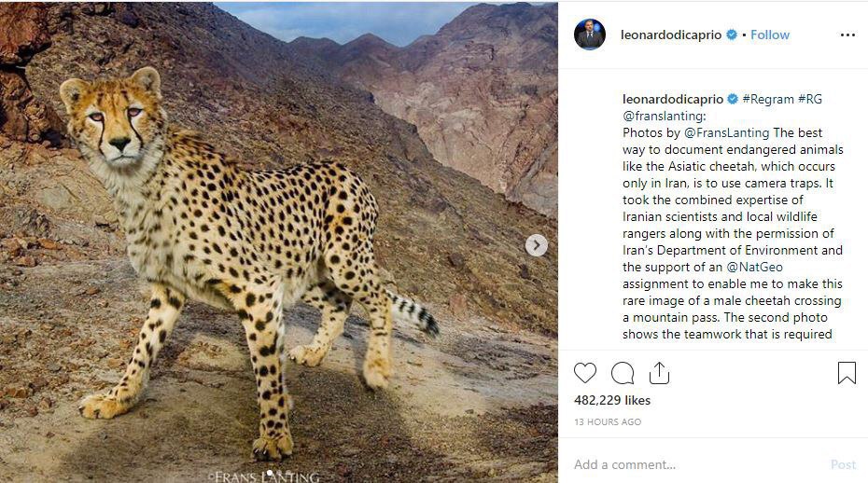Open comments via speech bubble icon
Image resolution: width=868 pixels, height=483 pixels.
(x=623, y=373)
